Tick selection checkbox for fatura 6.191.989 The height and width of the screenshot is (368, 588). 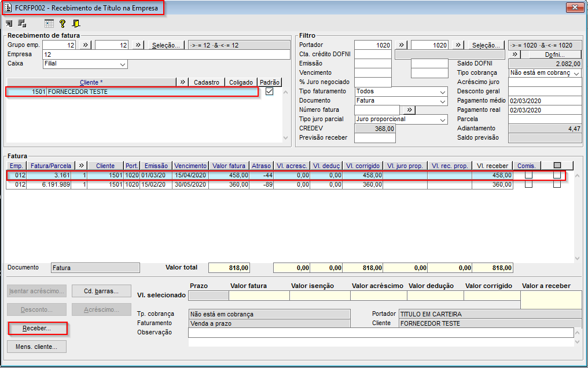(x=557, y=184)
